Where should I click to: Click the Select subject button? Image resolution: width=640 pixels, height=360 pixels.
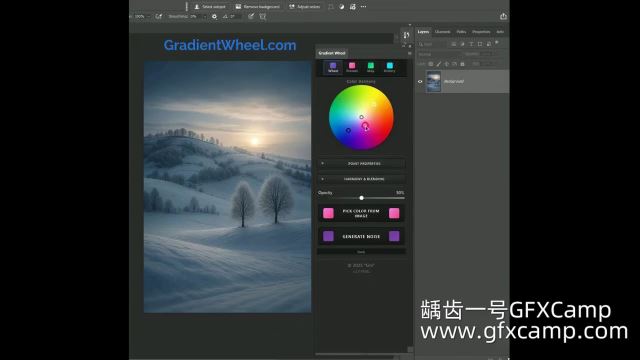click(210, 7)
